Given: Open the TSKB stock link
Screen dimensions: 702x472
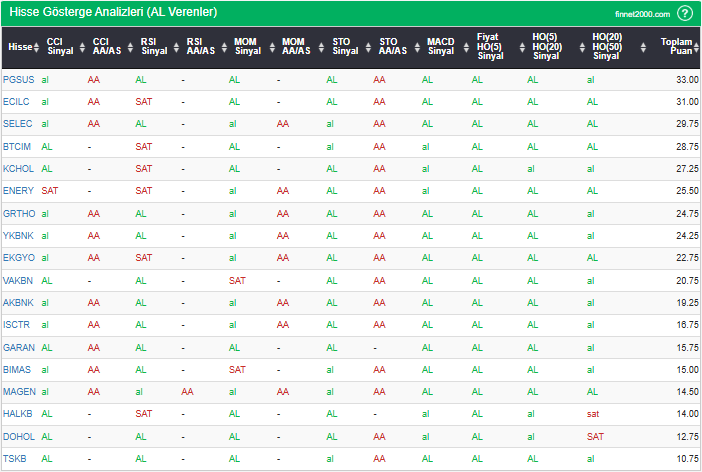Looking at the screenshot, I should tap(15, 459).
